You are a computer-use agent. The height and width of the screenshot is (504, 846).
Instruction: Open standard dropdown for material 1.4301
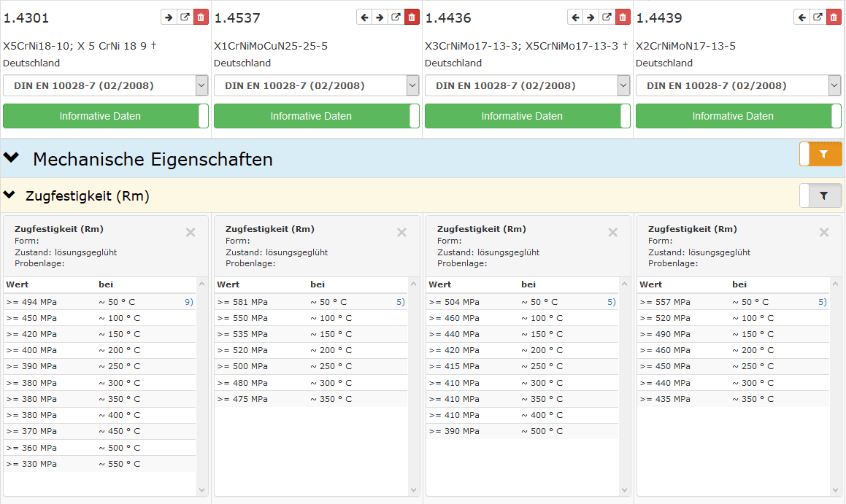(106, 85)
